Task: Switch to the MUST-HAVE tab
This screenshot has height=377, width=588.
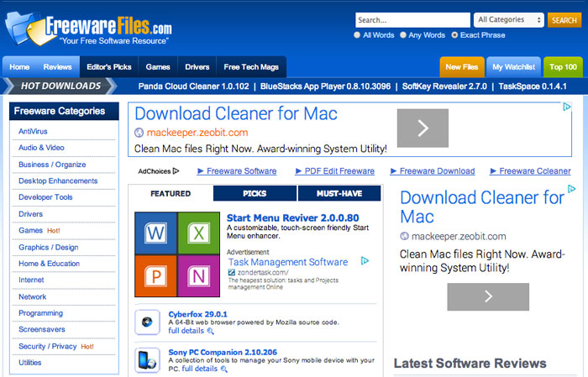Action: [x=339, y=193]
